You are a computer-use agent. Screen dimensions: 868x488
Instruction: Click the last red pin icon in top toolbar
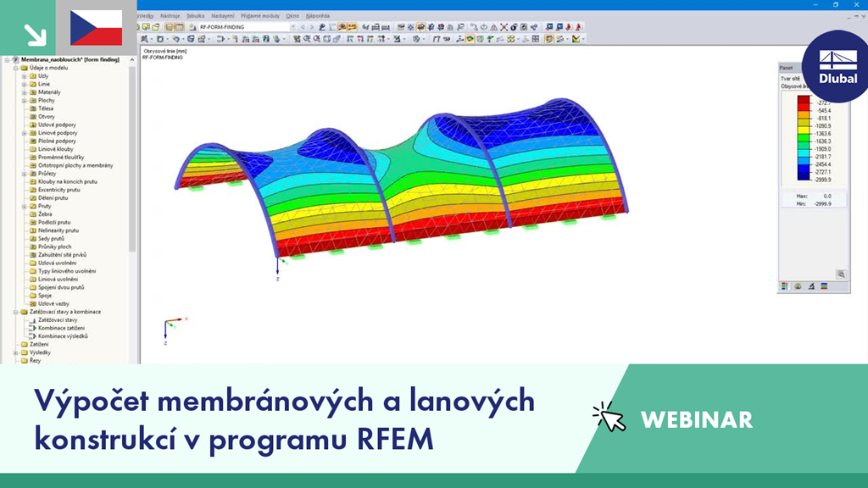(578, 26)
